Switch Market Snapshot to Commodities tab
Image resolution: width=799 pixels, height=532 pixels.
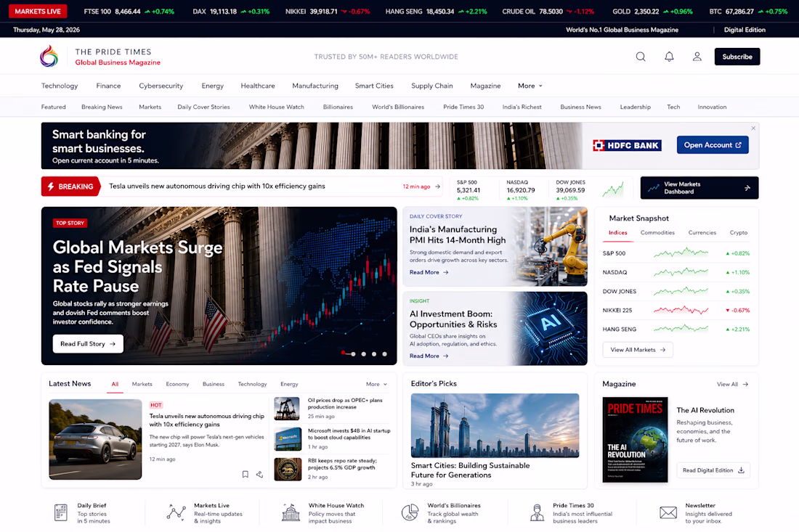pyautogui.click(x=657, y=233)
